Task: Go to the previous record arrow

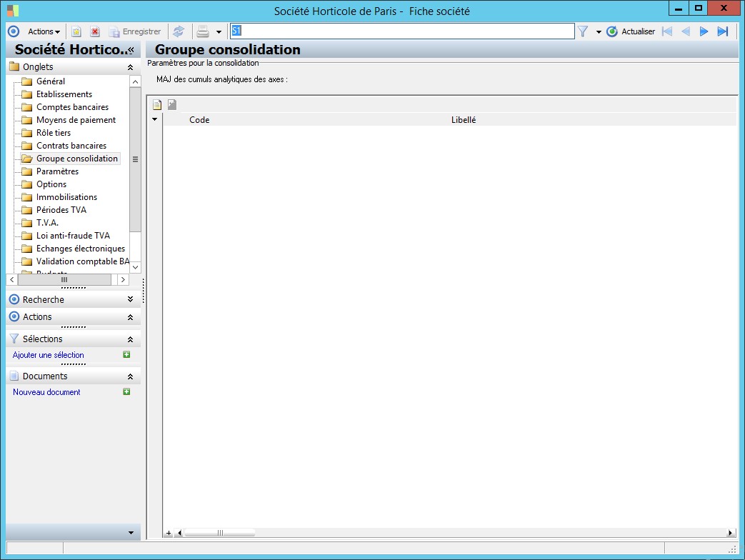Action: coord(686,31)
